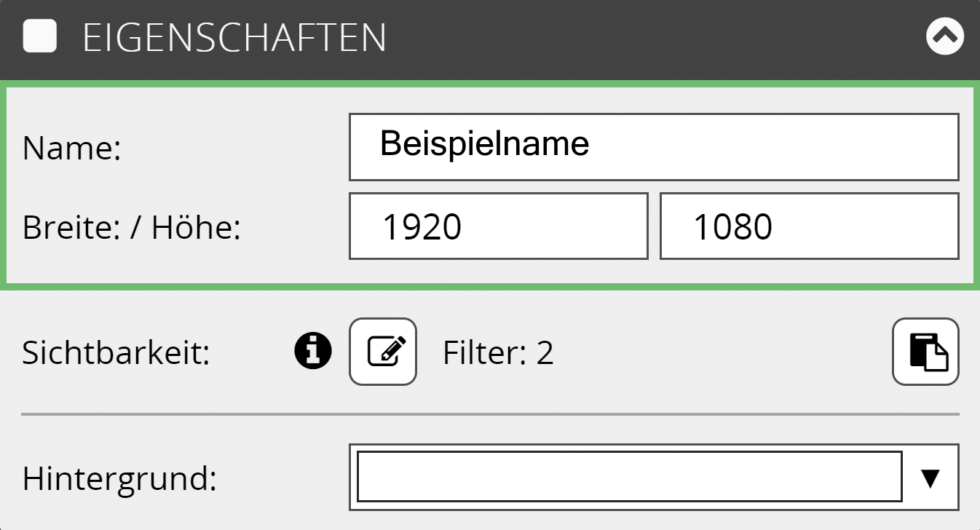
Task: Open the Sichtbarkeit edit pencil button
Action: (x=383, y=352)
